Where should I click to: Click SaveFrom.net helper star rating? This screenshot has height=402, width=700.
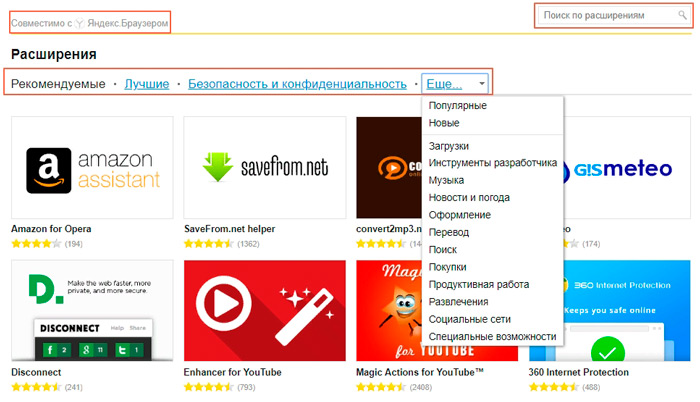[x=208, y=244]
